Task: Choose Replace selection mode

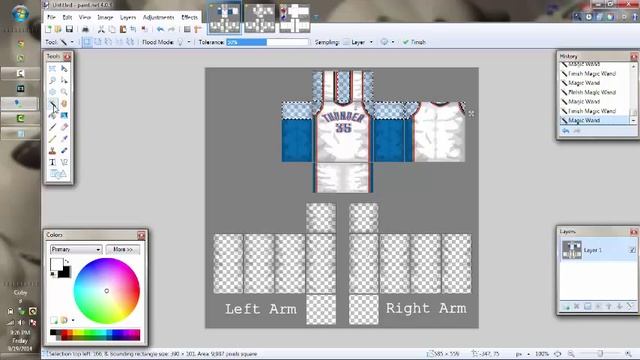Action: [x=87, y=42]
